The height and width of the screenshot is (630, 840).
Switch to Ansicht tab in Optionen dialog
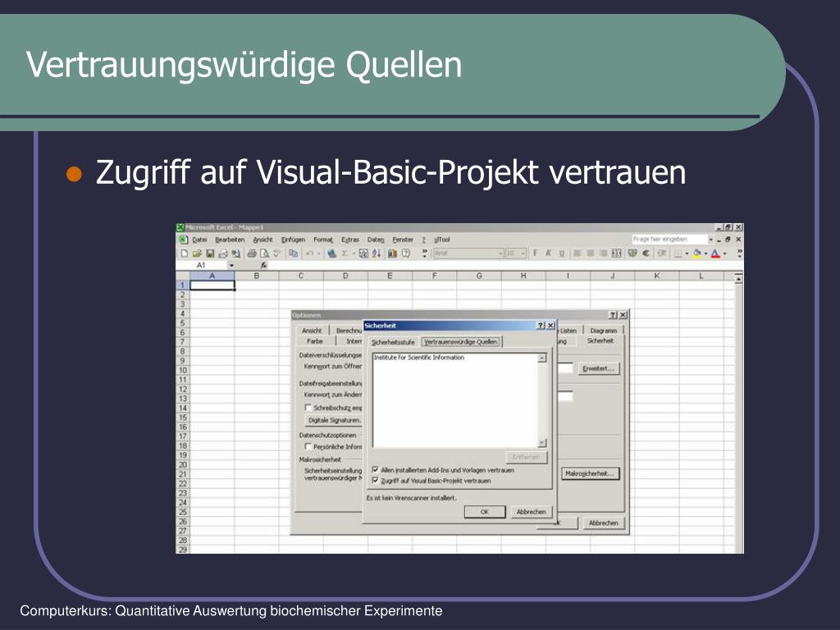click(x=312, y=331)
